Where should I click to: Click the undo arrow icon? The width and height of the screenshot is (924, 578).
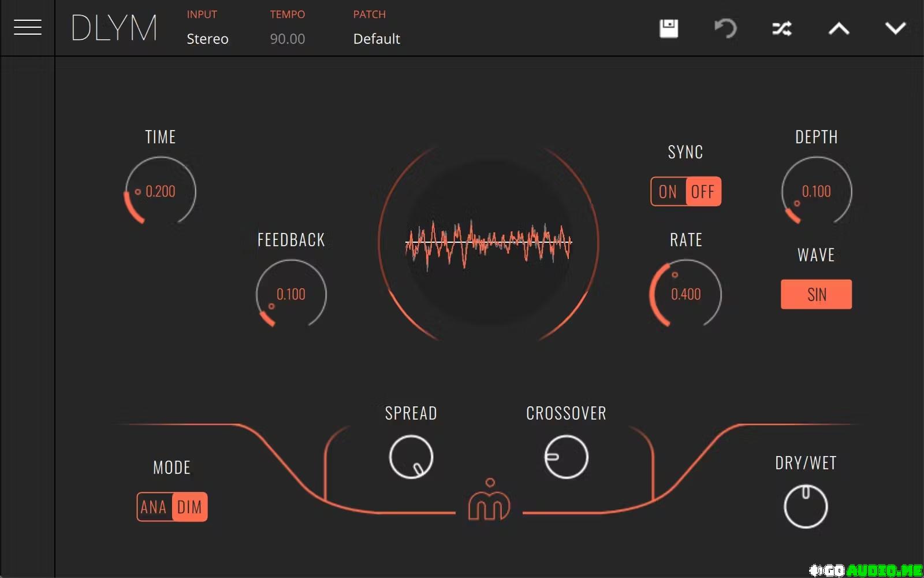tap(725, 28)
